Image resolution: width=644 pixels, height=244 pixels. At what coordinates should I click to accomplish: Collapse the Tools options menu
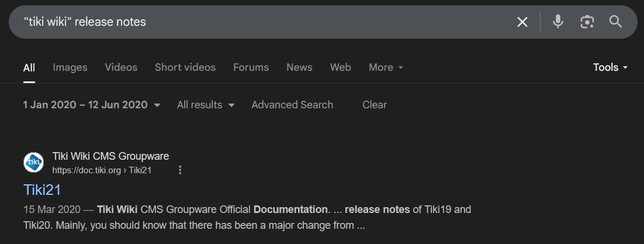point(610,67)
